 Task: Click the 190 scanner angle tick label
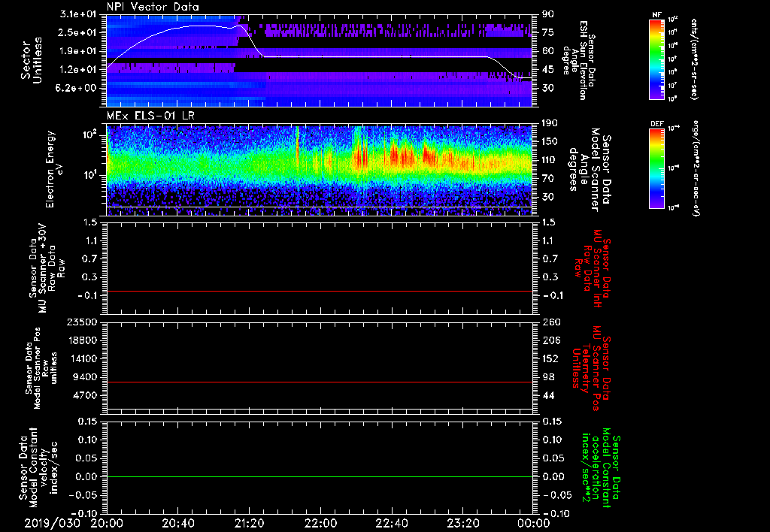point(551,123)
